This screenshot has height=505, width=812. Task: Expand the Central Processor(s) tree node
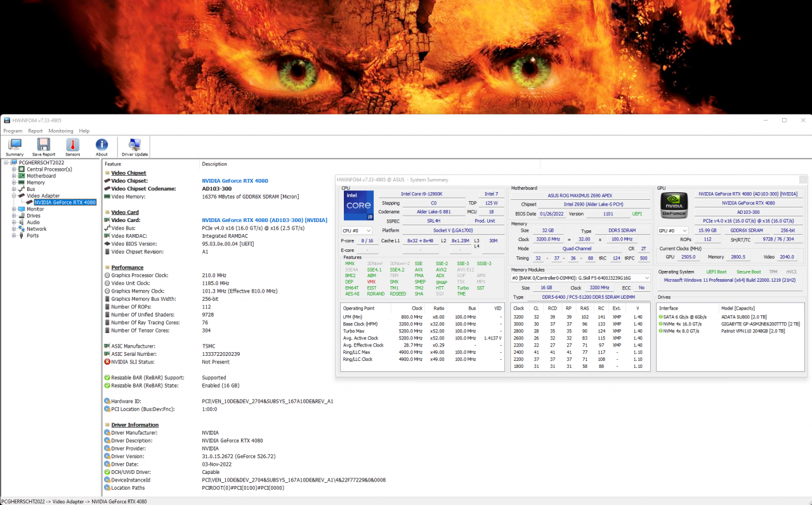[14, 169]
